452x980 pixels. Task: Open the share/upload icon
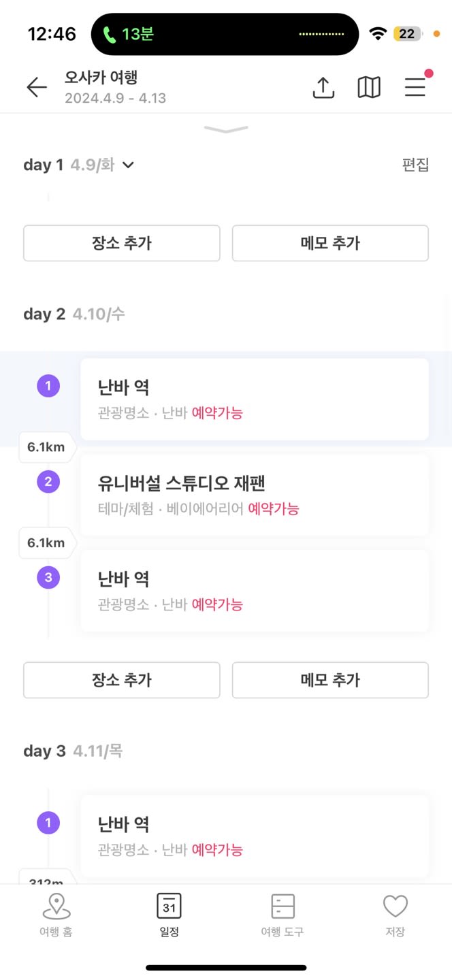coord(323,87)
